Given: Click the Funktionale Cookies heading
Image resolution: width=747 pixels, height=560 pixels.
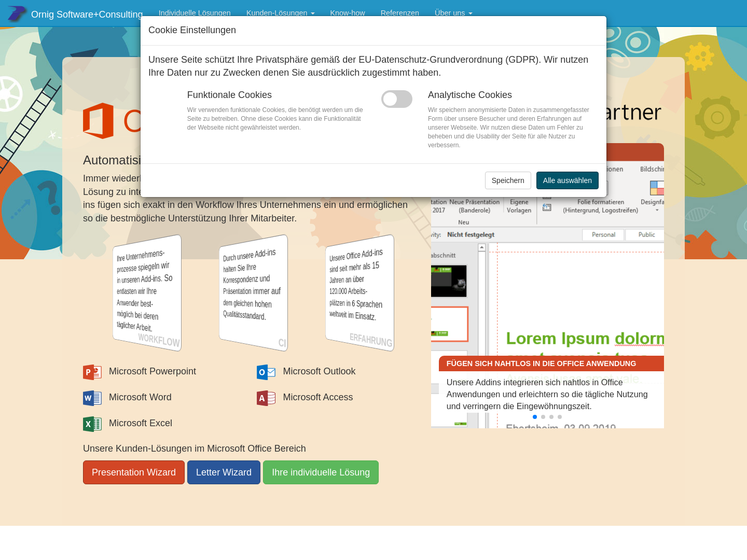Looking at the screenshot, I should coord(229,95).
